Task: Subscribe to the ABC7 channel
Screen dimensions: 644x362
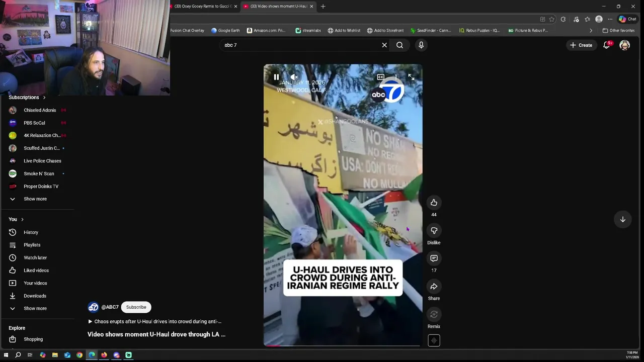Action: (x=136, y=307)
